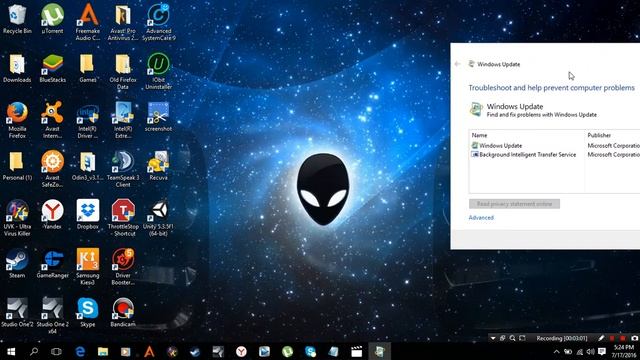Select the Samsung Kies3 desktop icon
The width and height of the screenshot is (640, 360).
point(88,267)
